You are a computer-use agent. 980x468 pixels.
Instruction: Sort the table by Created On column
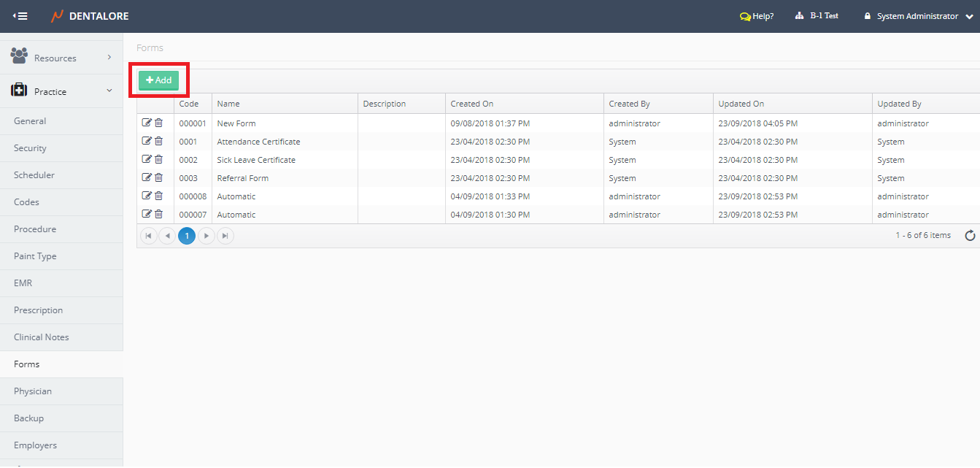pyautogui.click(x=472, y=104)
